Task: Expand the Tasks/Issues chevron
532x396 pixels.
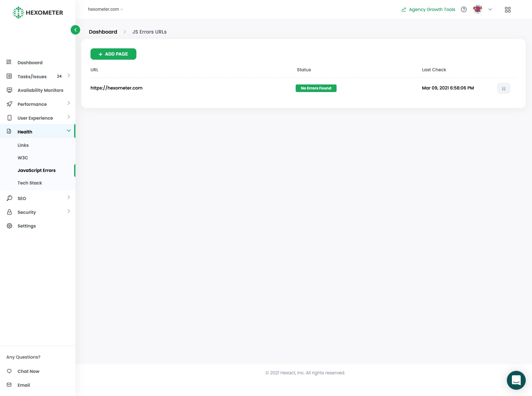Action: tap(69, 75)
